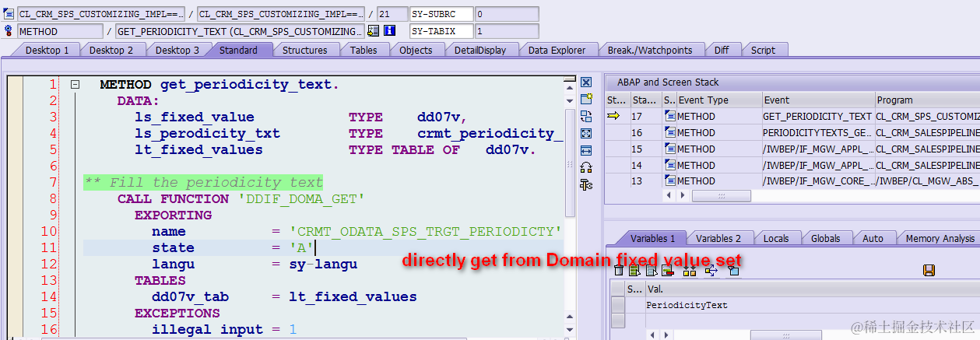Click the line number field showing 21
980x340 pixels.
(x=392, y=14)
